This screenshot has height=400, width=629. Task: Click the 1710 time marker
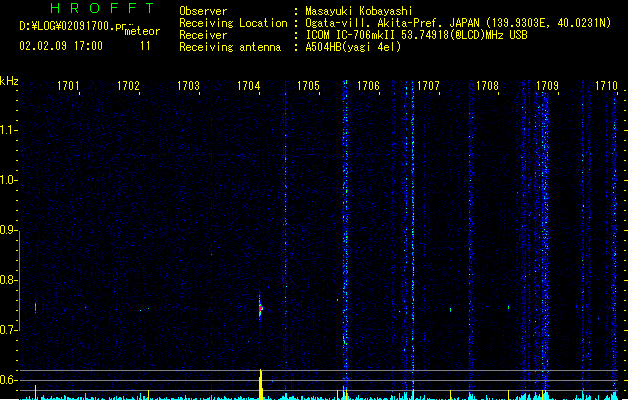tap(606, 86)
